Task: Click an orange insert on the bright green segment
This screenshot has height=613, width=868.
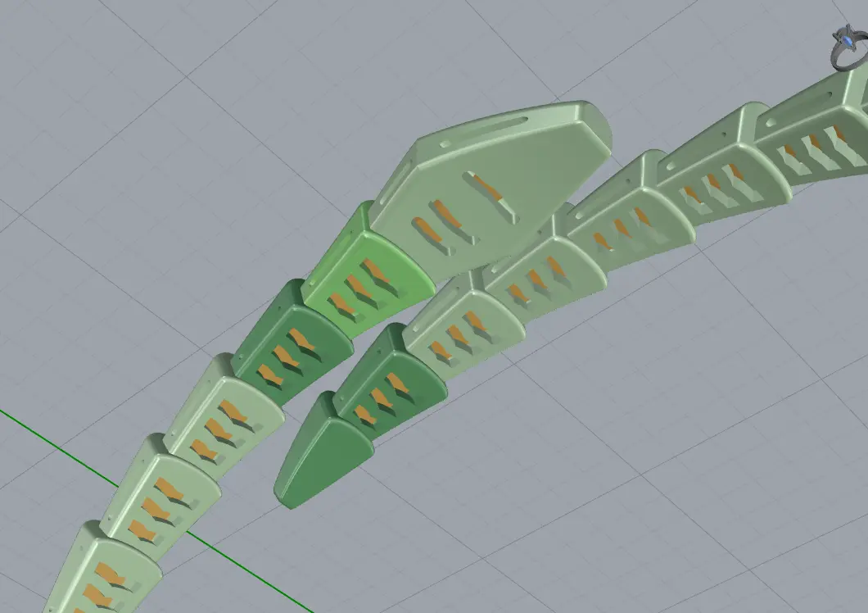Action: (373, 271)
